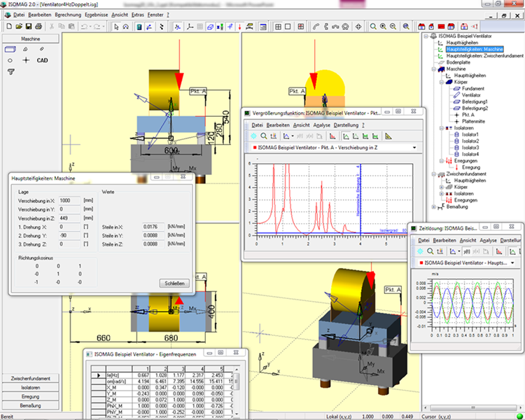Open Analyse menu in Vergrößerungsfunktion window

point(322,125)
